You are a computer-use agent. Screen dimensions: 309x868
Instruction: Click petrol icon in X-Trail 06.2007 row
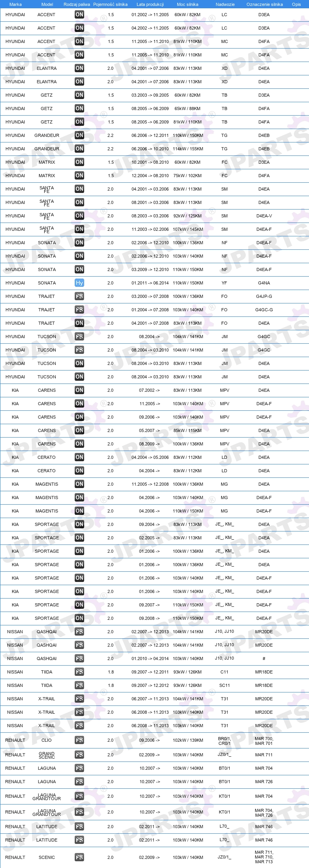(79, 699)
